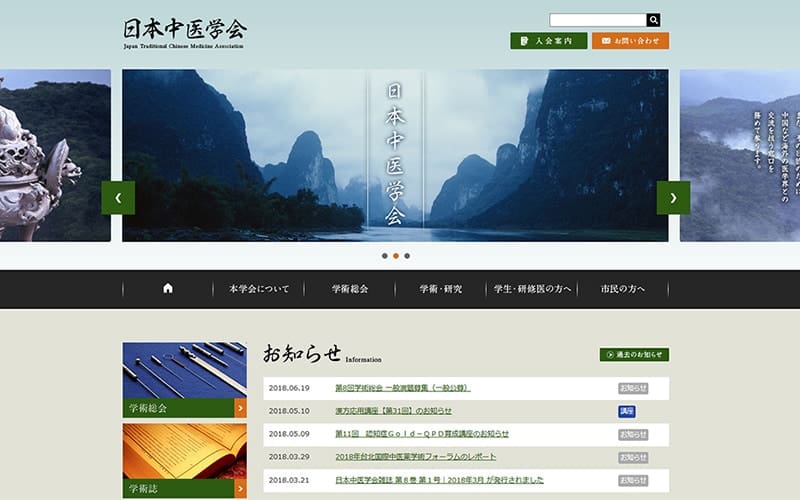Open the 入会案内 membership button
The width and height of the screenshot is (800, 500).
(548, 41)
